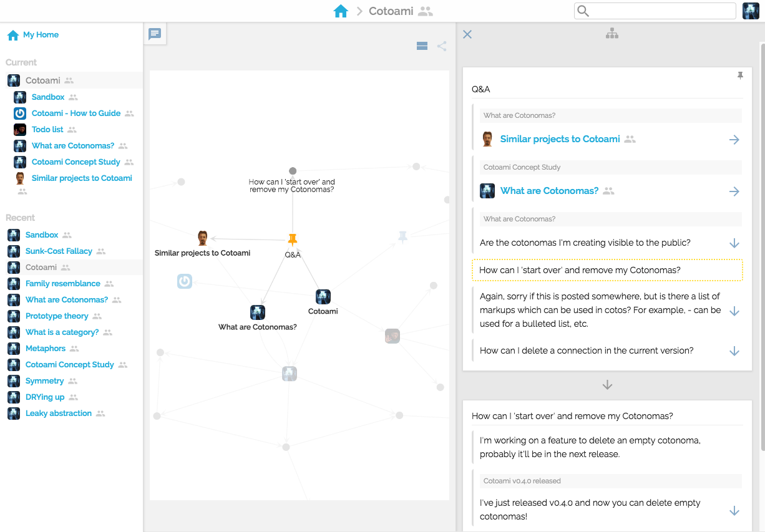Select Cotoami under Current in sidebar

pyautogui.click(x=42, y=80)
